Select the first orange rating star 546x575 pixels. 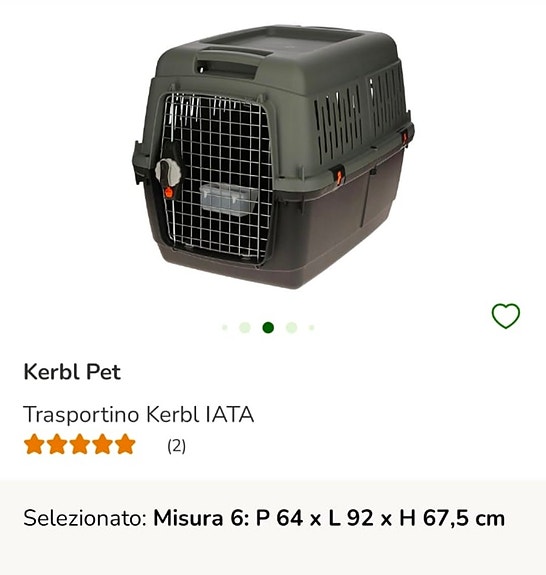34,444
